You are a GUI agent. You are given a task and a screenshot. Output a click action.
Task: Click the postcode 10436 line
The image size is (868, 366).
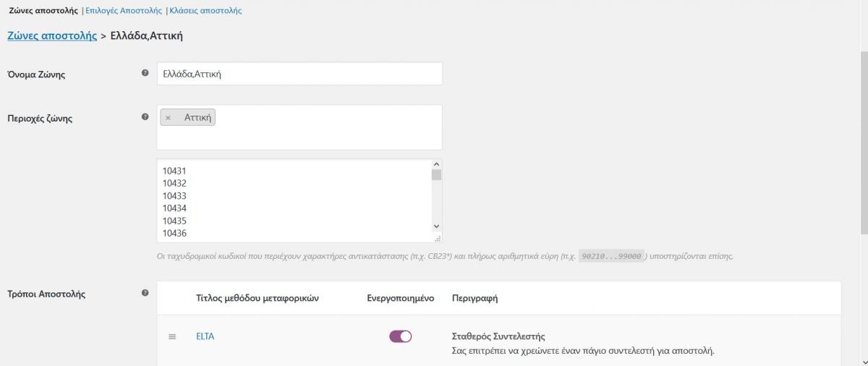pos(174,233)
